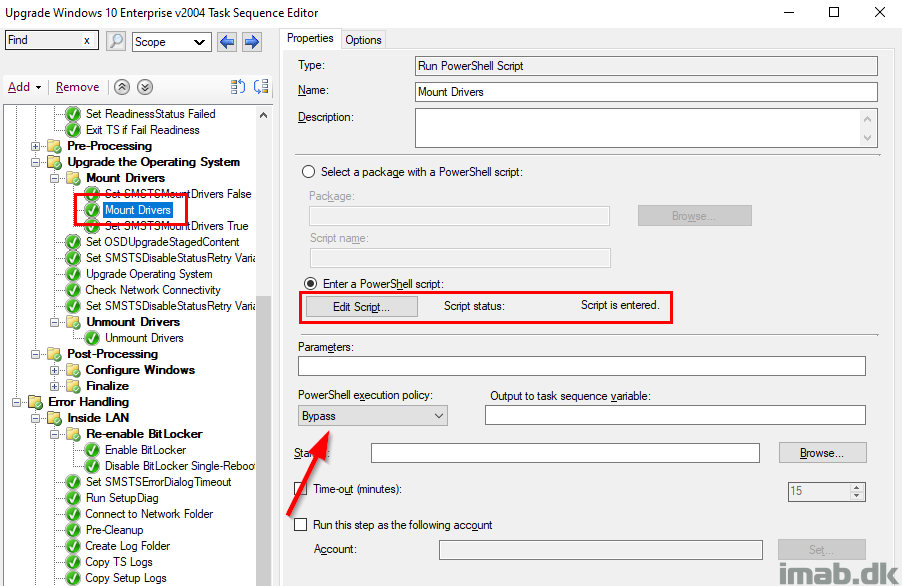This screenshot has height=586, width=902.
Task: Select the Create Log Folder step
Action: (128, 546)
